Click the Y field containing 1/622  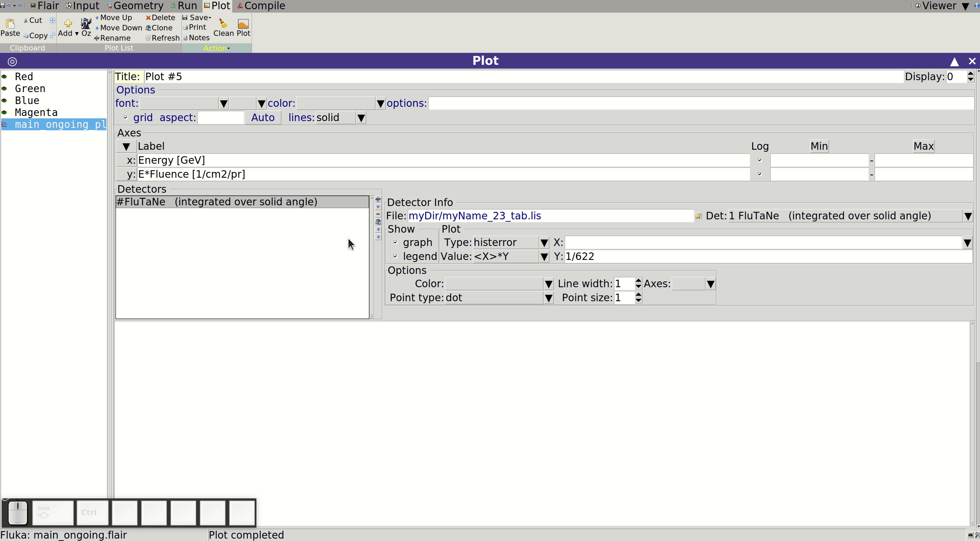tap(769, 257)
